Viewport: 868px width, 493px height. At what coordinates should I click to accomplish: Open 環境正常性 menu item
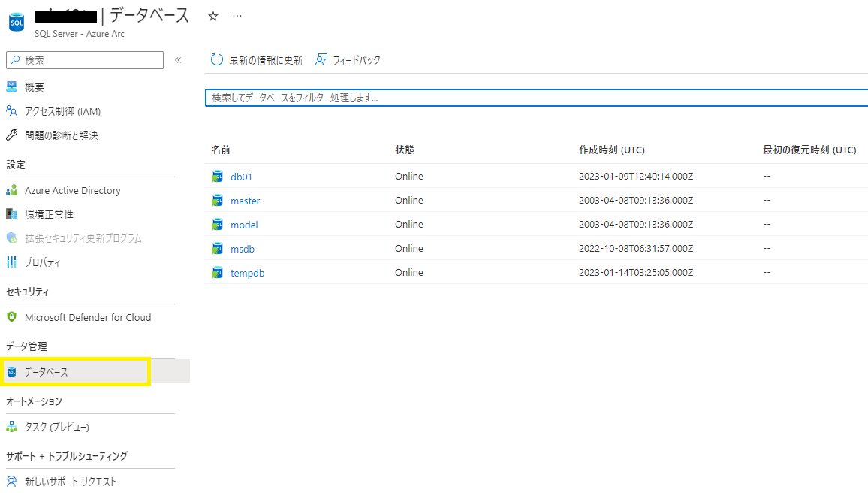coord(50,214)
